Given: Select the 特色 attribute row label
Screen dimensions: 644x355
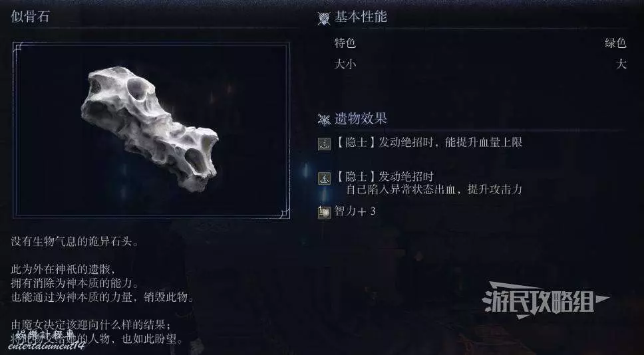Looking at the screenshot, I should click(345, 43).
